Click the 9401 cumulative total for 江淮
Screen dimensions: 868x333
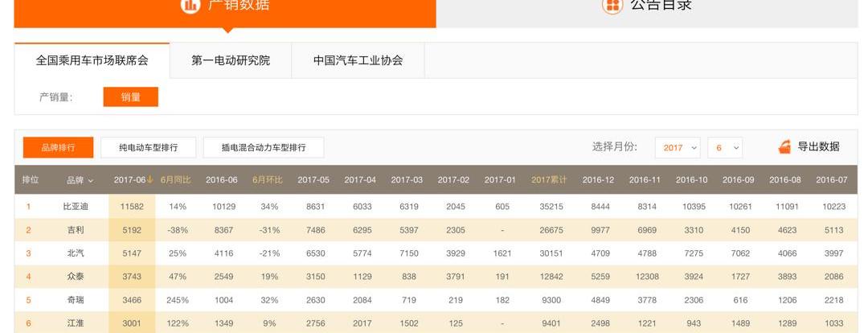pyautogui.click(x=551, y=323)
